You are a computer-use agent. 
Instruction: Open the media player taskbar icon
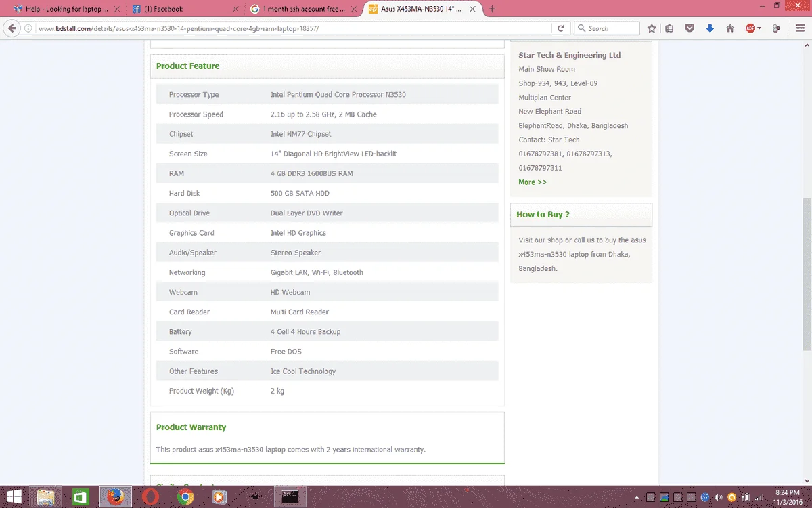pyautogui.click(x=219, y=497)
